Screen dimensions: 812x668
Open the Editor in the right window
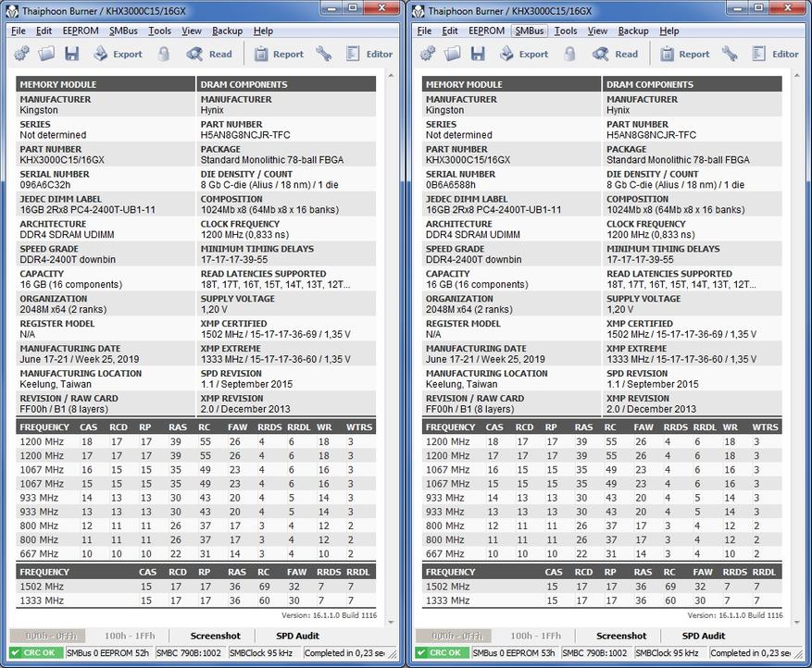(x=776, y=54)
